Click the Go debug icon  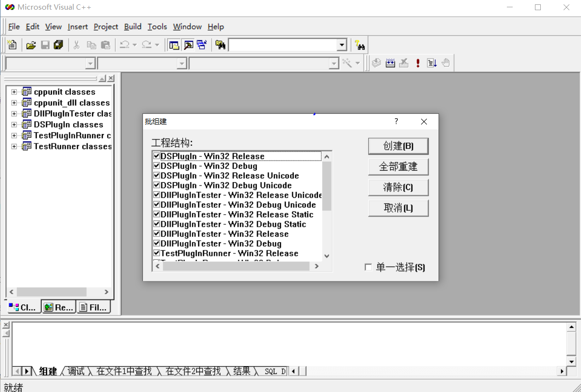pos(432,63)
